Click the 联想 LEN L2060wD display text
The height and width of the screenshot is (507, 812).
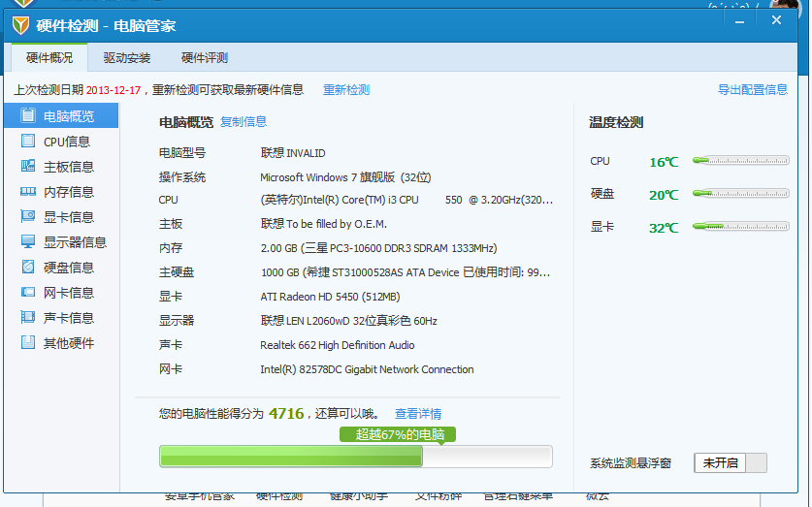coord(349,321)
